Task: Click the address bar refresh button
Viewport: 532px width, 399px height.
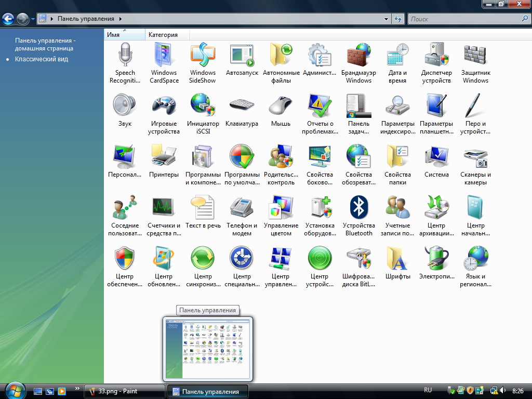Action: [x=398, y=19]
